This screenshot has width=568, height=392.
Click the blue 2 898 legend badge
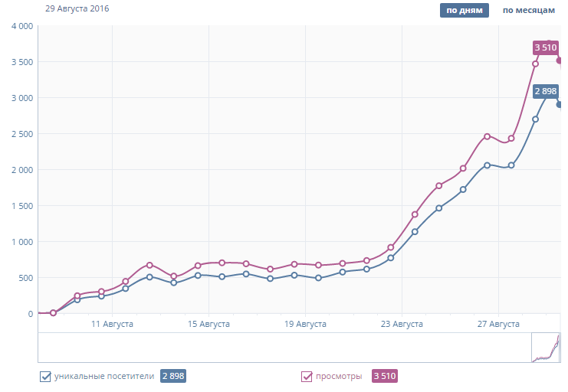point(172,376)
